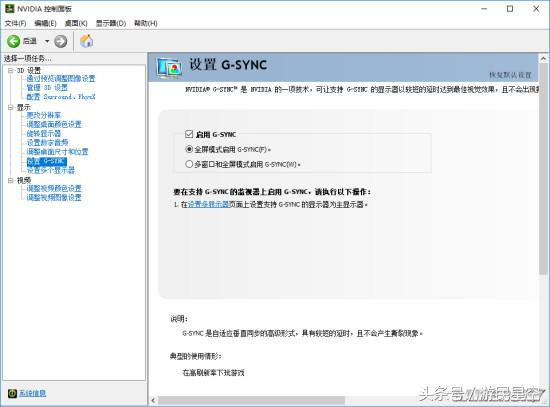Image resolution: width=550 pixels, height=407 pixels.
Task: Collapse the 显示 tree node
Action: coord(11,107)
